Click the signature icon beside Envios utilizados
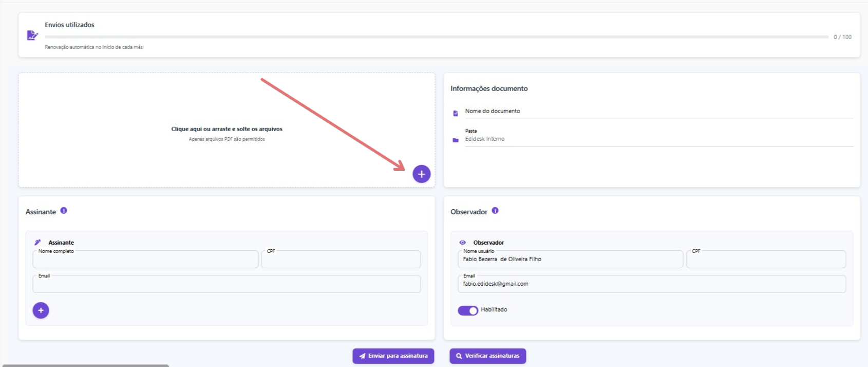This screenshot has width=868, height=367. (32, 35)
